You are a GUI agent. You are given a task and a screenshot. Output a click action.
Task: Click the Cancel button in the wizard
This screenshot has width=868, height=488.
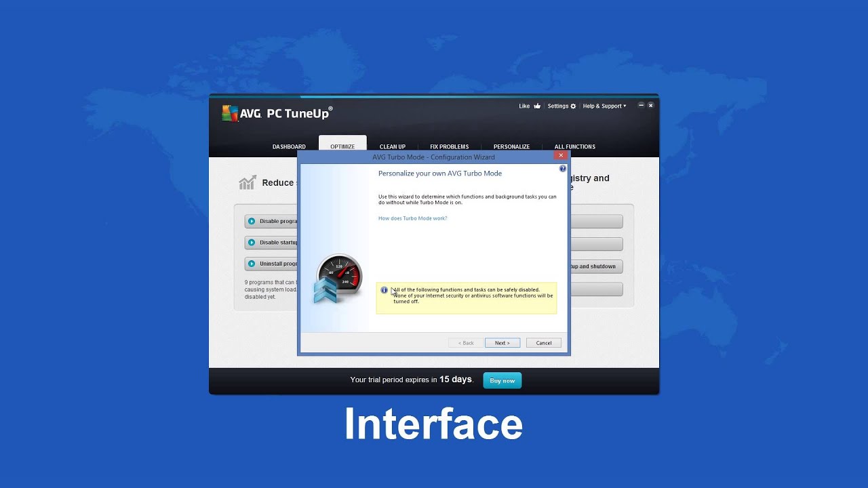pyautogui.click(x=544, y=343)
